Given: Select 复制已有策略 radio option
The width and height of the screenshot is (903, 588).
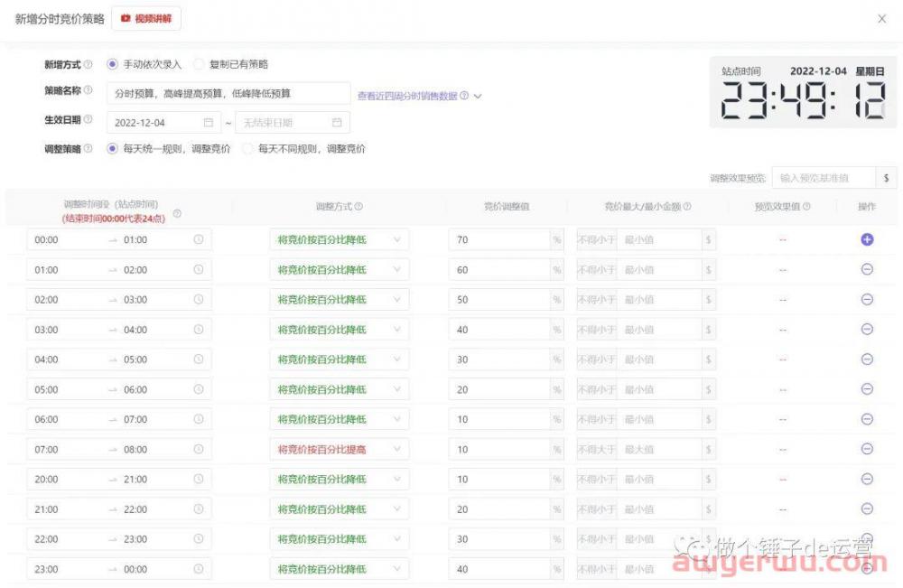Looking at the screenshot, I should (199, 64).
